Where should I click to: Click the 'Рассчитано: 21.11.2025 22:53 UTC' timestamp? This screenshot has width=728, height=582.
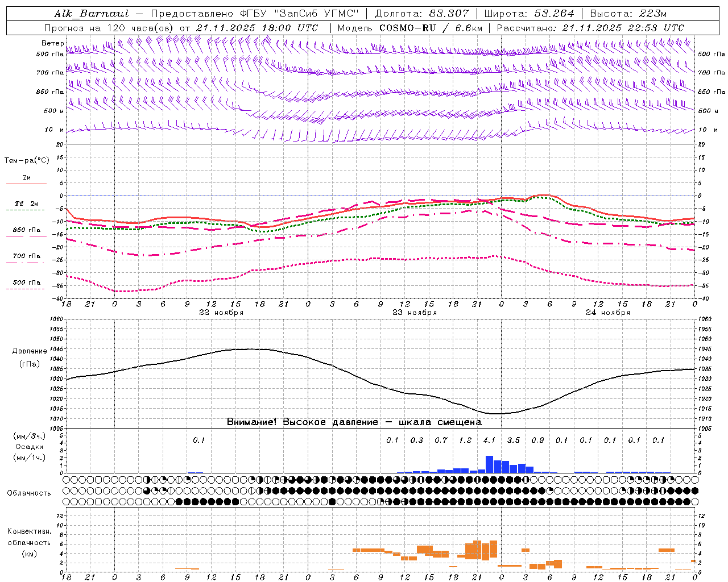pos(590,28)
